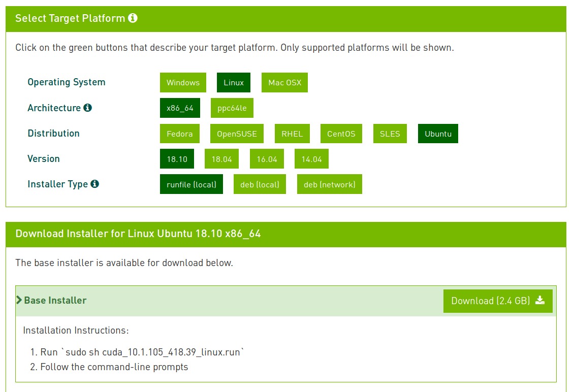Pick CentOS distribution
This screenshot has width=574, height=392.
(341, 134)
